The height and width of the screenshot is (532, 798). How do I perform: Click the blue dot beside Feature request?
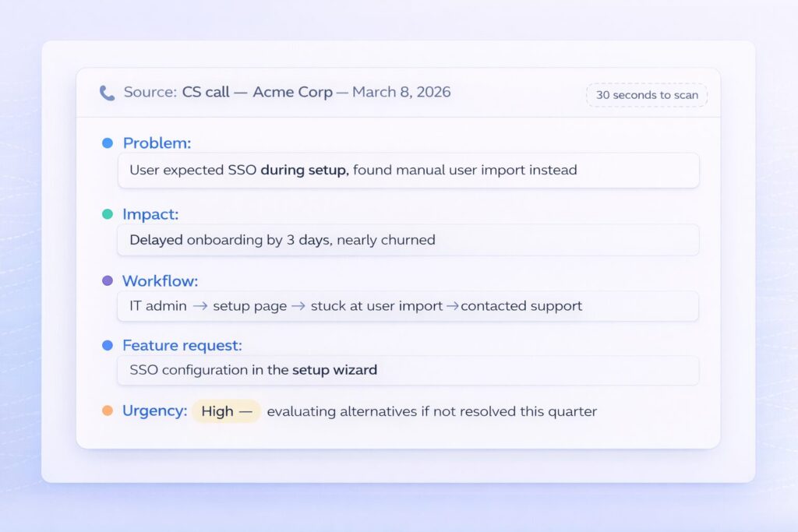[108, 345]
